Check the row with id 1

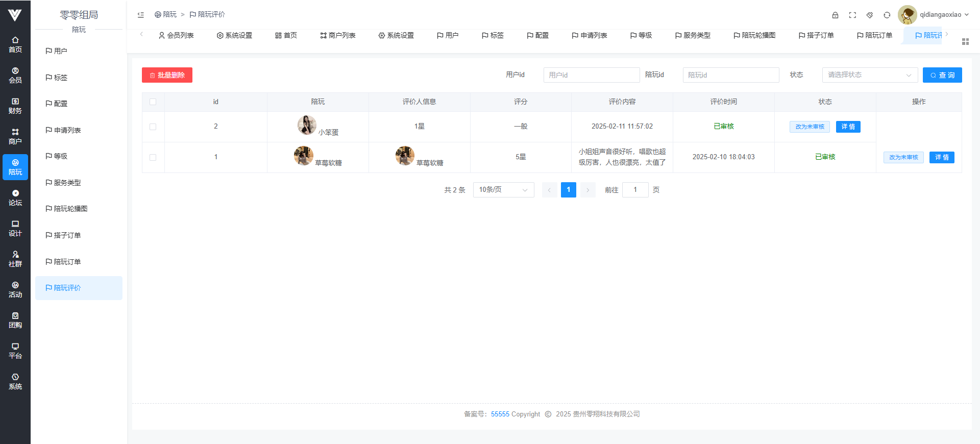[x=153, y=157]
